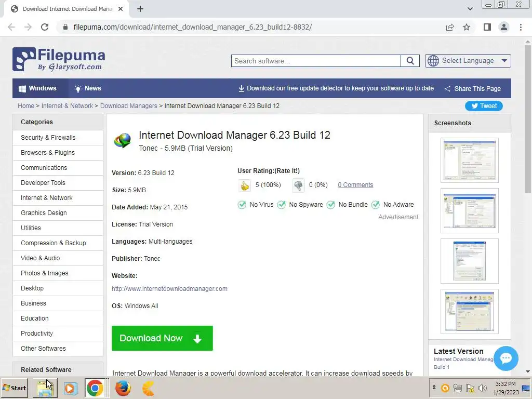532x399 pixels.
Task: Click the address bar URL
Action: (192, 27)
